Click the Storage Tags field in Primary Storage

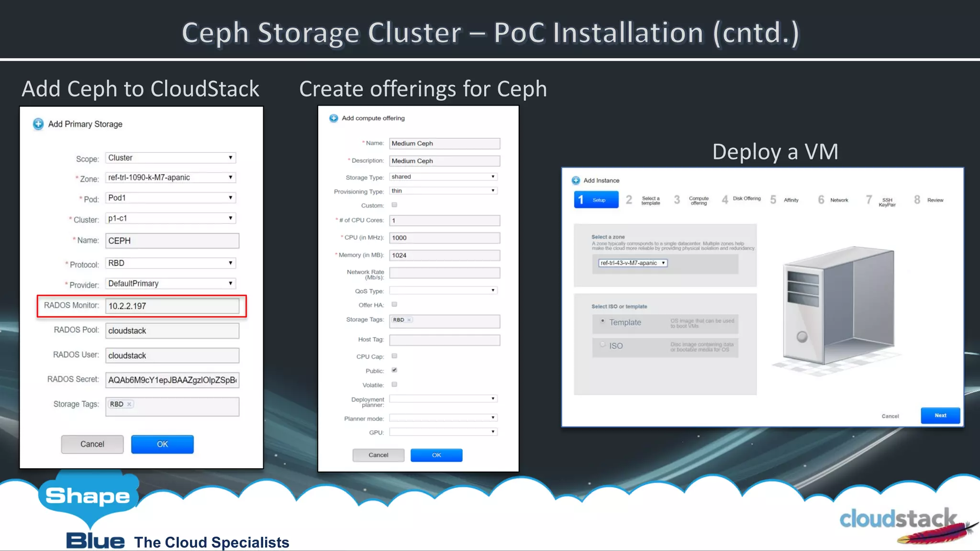(172, 407)
